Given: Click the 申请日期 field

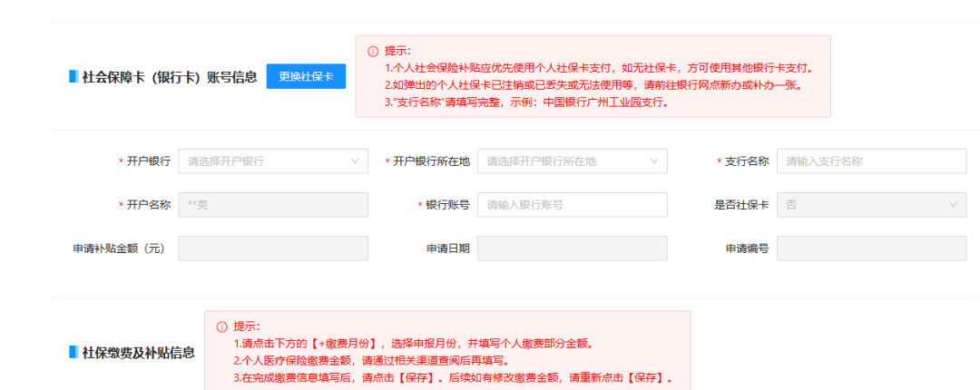Looking at the screenshot, I should pyautogui.click(x=573, y=249).
